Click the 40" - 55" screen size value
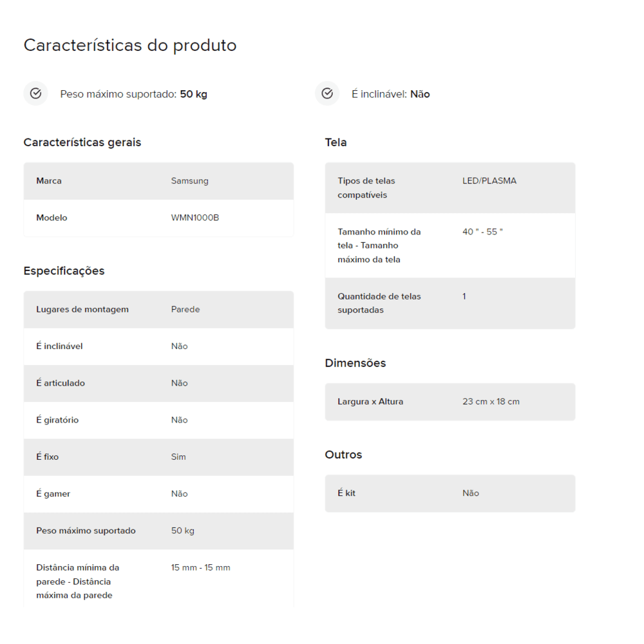 click(x=482, y=232)
